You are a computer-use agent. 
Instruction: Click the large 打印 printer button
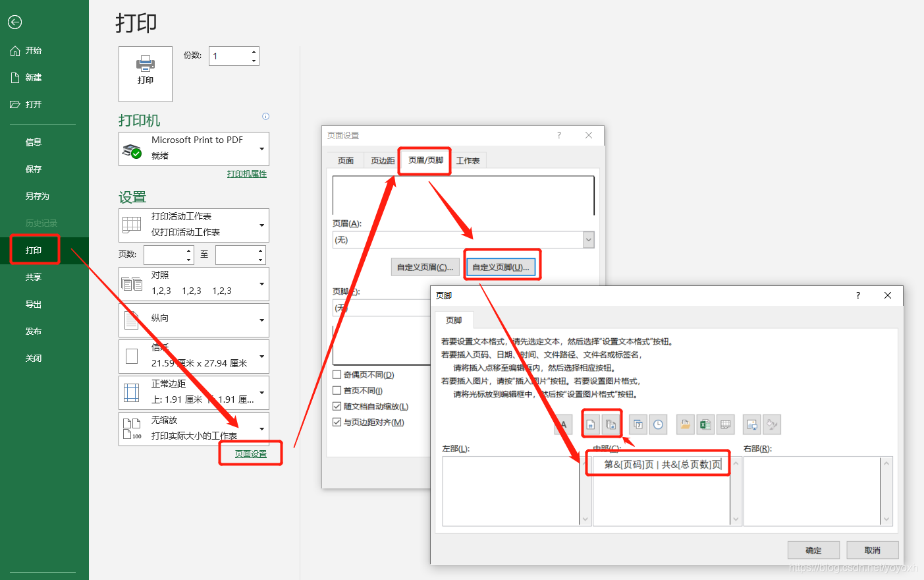coord(146,74)
